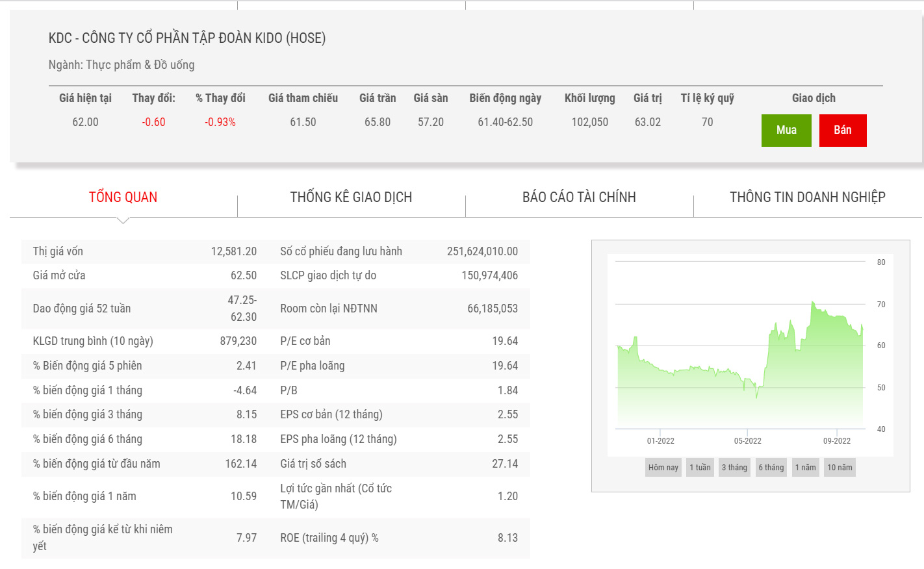Switch to THỐNG KÊ GIAO DỊCH tab
The height and width of the screenshot is (569, 924).
[x=351, y=197]
